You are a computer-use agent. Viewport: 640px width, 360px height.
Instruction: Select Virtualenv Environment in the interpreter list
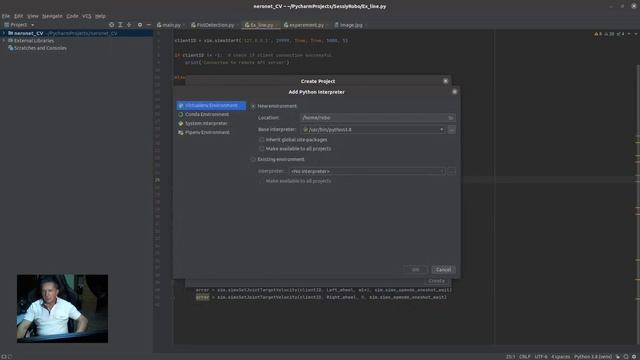point(211,106)
